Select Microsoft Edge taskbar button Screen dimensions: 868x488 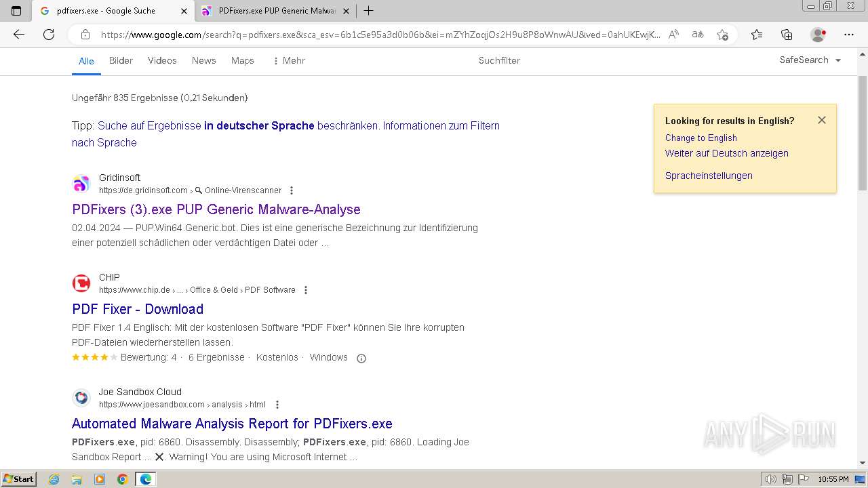(145, 479)
